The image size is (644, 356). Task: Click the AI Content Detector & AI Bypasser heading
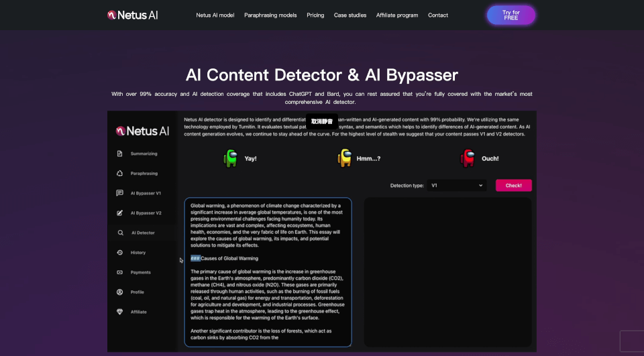321,75
